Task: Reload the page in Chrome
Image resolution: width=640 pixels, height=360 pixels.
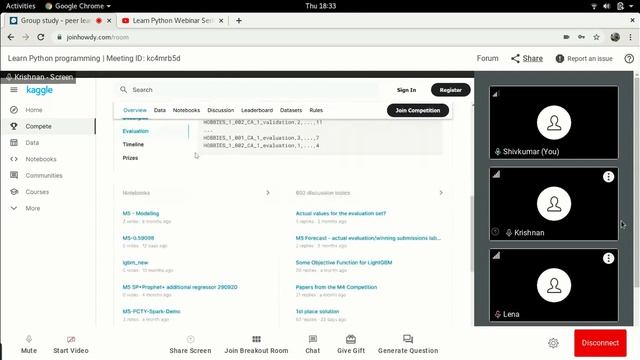Action: pyautogui.click(x=40, y=37)
